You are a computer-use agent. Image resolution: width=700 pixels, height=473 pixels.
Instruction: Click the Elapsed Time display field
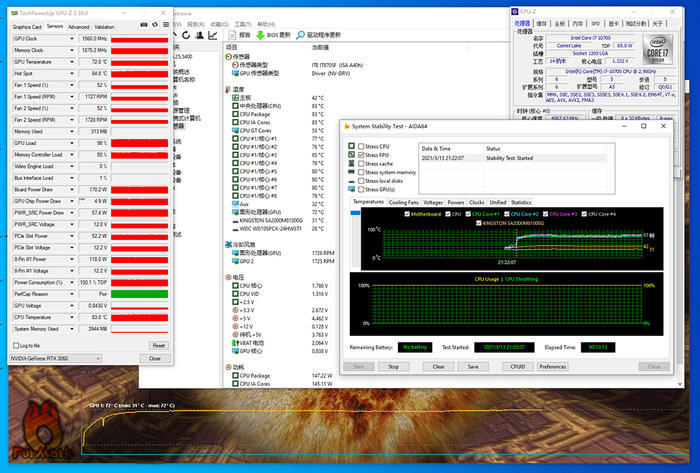(x=598, y=347)
